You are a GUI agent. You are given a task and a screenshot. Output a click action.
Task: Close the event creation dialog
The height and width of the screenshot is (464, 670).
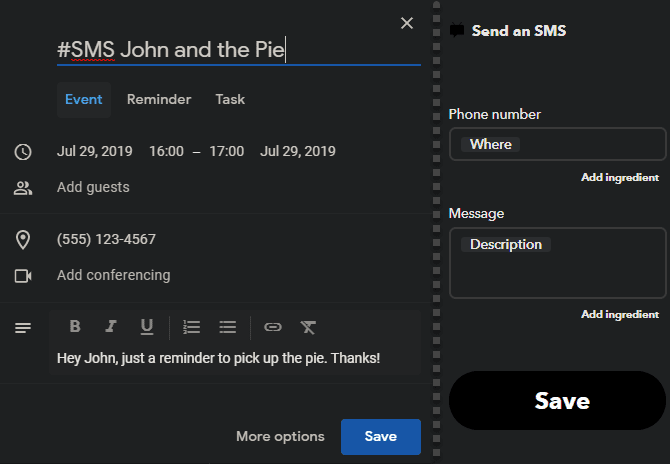click(x=406, y=23)
